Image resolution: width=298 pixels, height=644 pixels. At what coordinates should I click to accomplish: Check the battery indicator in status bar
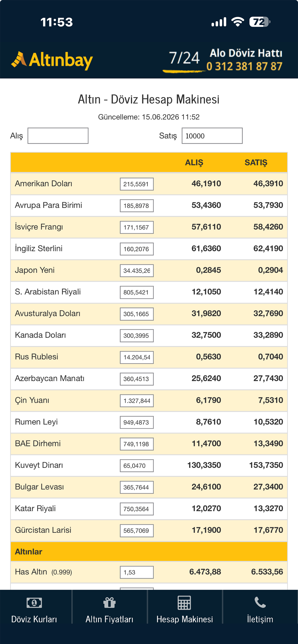[x=259, y=22]
